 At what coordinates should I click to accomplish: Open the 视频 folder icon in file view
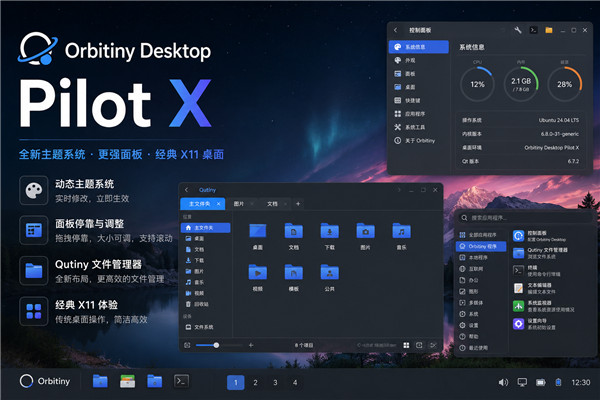tap(258, 272)
